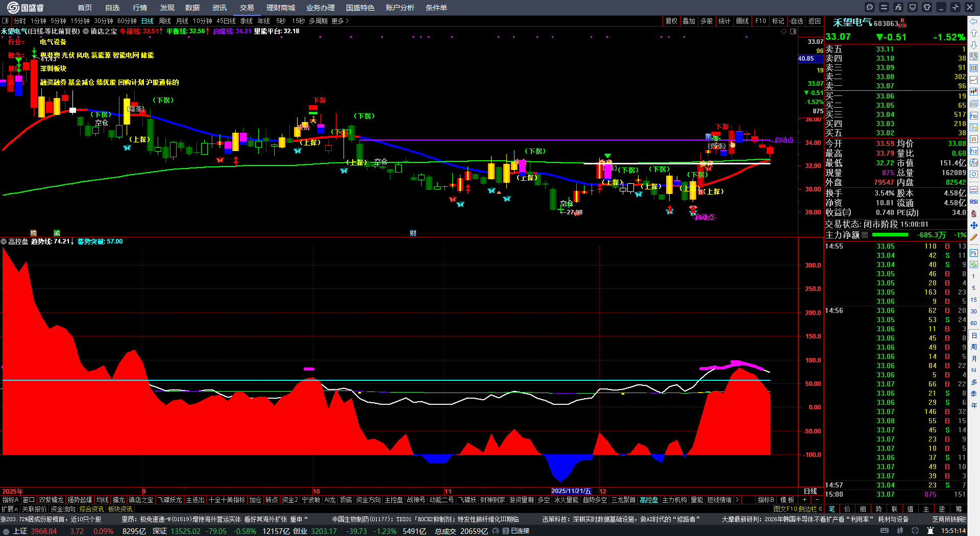Click the screen display icon in title bar
Viewport: 980px width, 536px height.
pos(913,7)
